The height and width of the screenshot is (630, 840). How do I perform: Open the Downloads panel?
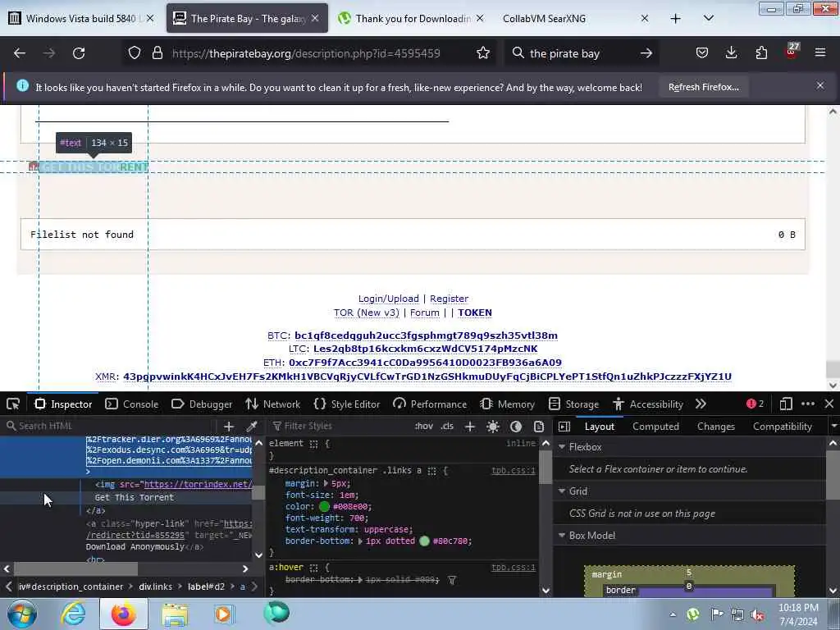(x=731, y=53)
